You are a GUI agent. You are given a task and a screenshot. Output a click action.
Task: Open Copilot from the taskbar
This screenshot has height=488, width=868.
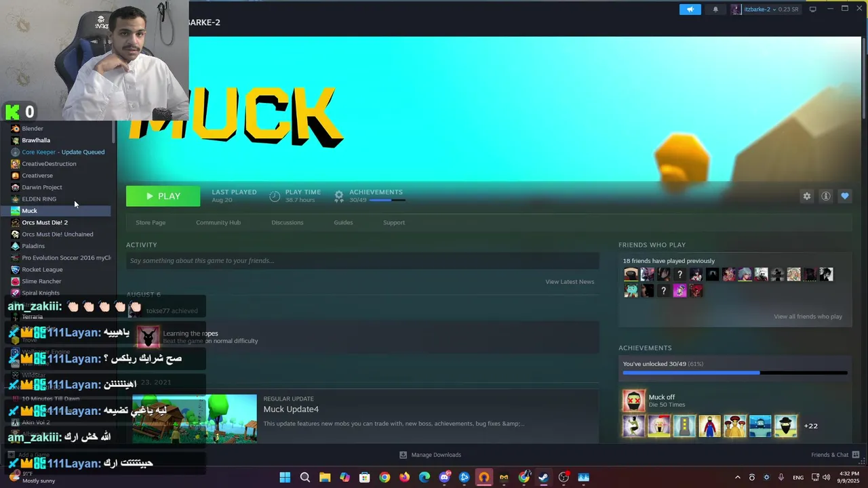pyautogui.click(x=344, y=477)
